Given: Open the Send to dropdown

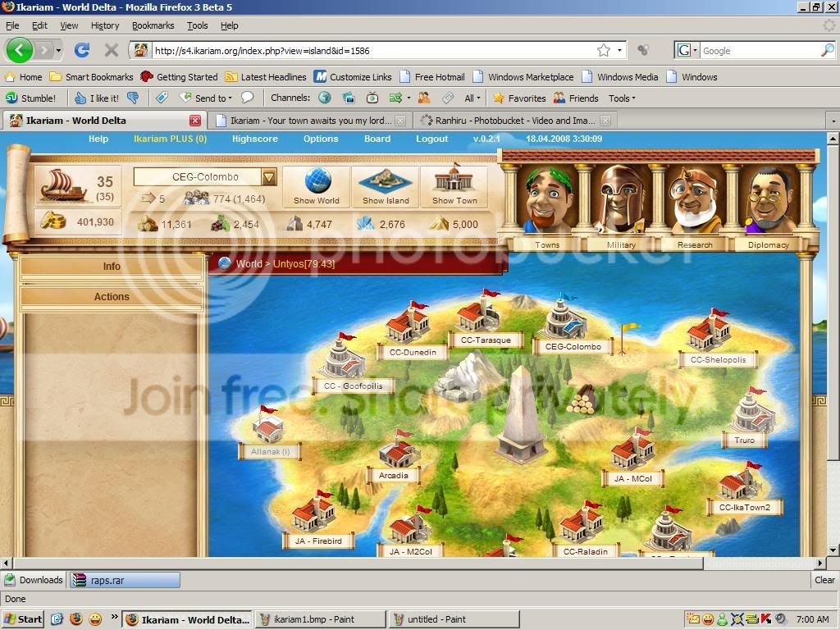Looking at the screenshot, I should tap(206, 98).
